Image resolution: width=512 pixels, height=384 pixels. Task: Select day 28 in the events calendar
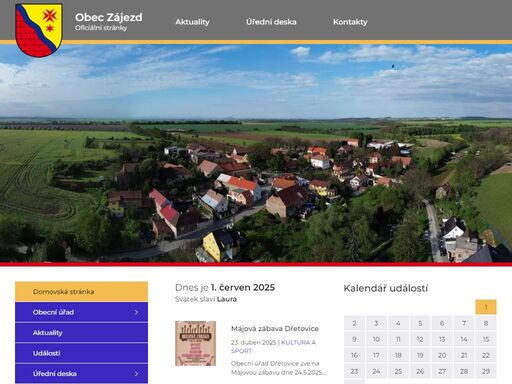(464, 371)
